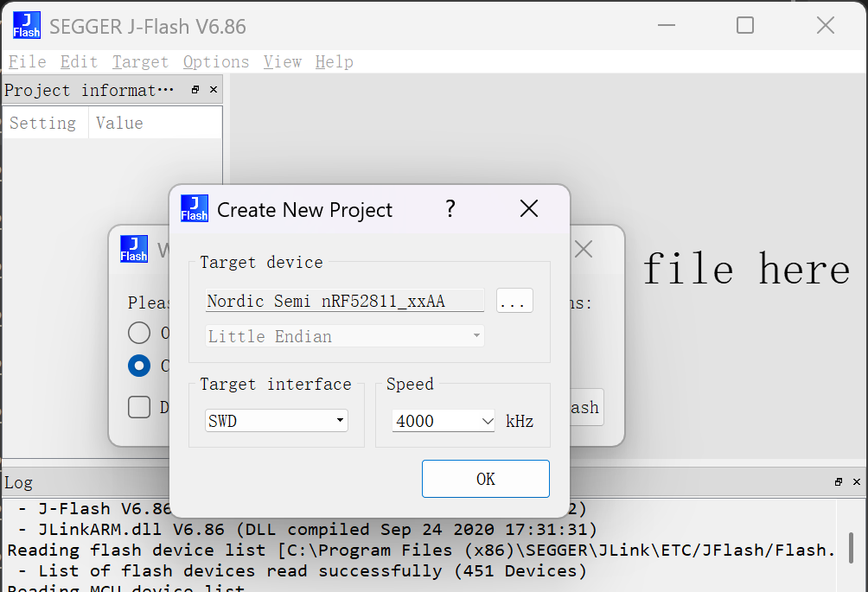868x592 pixels.
Task: Click the J-Flash icon in main title bar
Action: coord(26,26)
